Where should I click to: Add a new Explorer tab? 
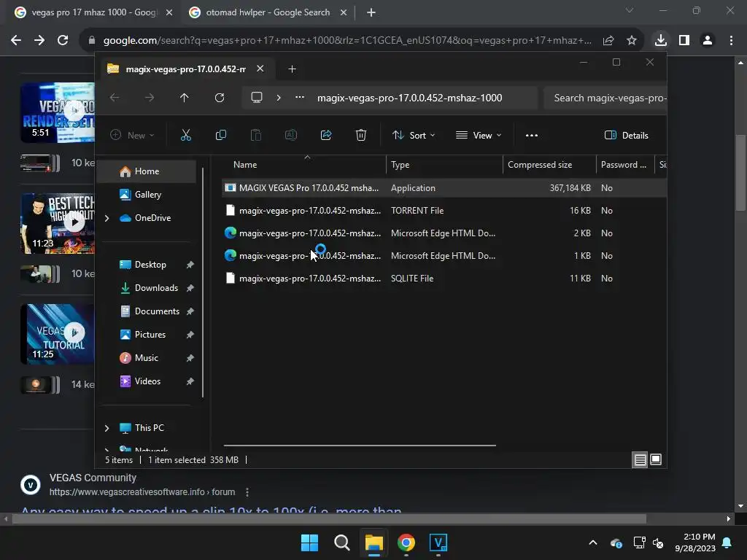pyautogui.click(x=292, y=69)
